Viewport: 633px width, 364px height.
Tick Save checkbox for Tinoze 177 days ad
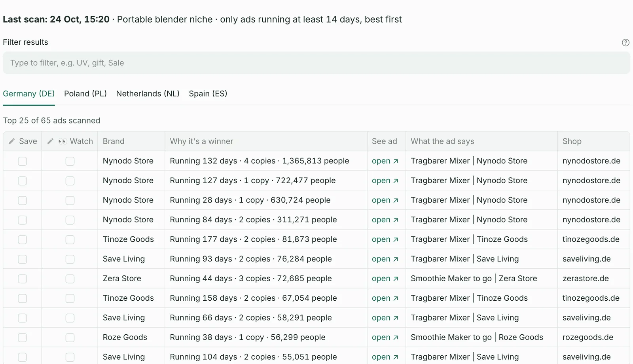pos(23,239)
